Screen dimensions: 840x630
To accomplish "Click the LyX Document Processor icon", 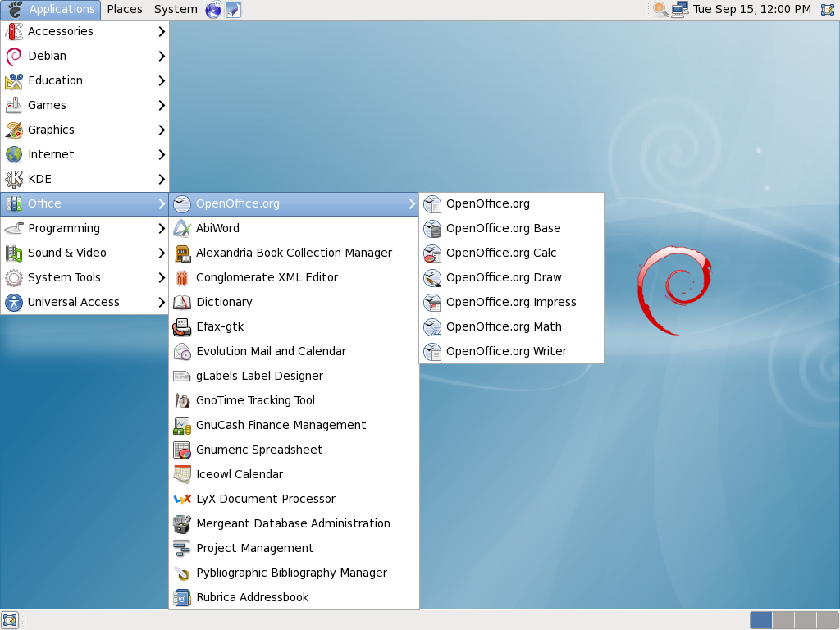I will point(182,500).
